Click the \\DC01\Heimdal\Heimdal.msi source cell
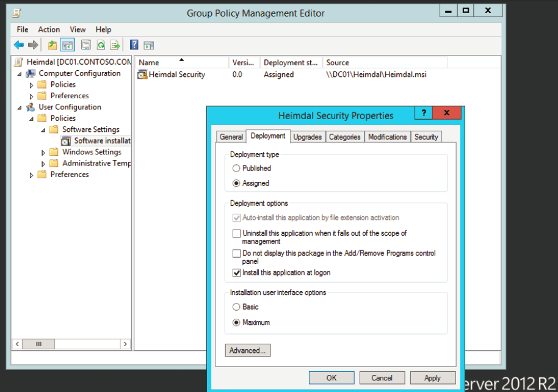Image resolution: width=558 pixels, height=392 pixels. pyautogui.click(x=376, y=74)
